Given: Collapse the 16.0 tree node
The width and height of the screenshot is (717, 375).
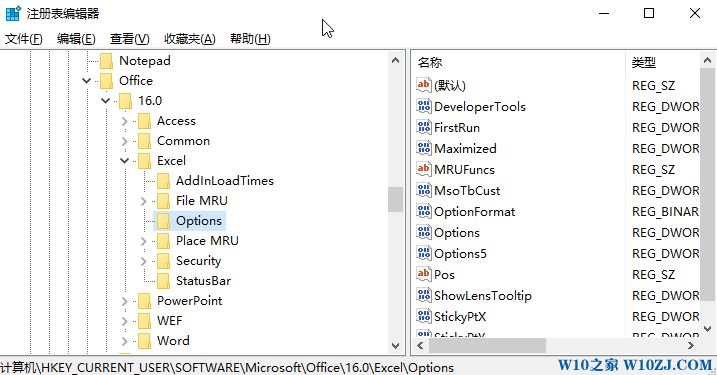Looking at the screenshot, I should (x=106, y=101).
